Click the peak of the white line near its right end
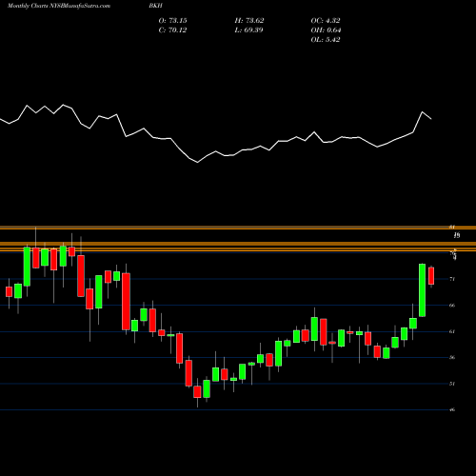This screenshot has width=476, height=476. [x=423, y=112]
